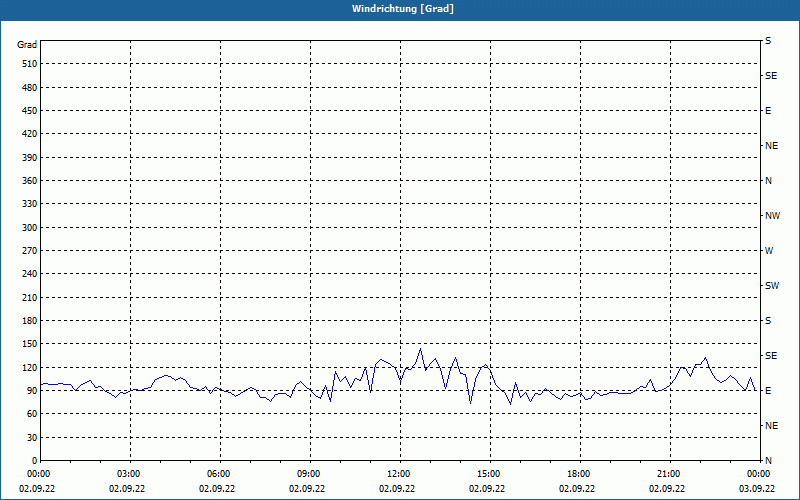Select the 09:00 time label
800x500 pixels.
tap(310, 474)
